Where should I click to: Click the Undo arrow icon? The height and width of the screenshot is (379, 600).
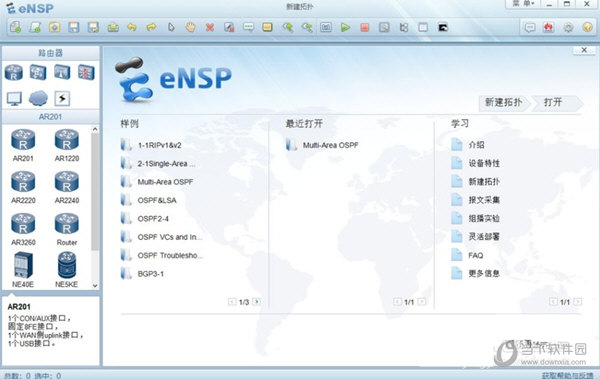(132, 27)
